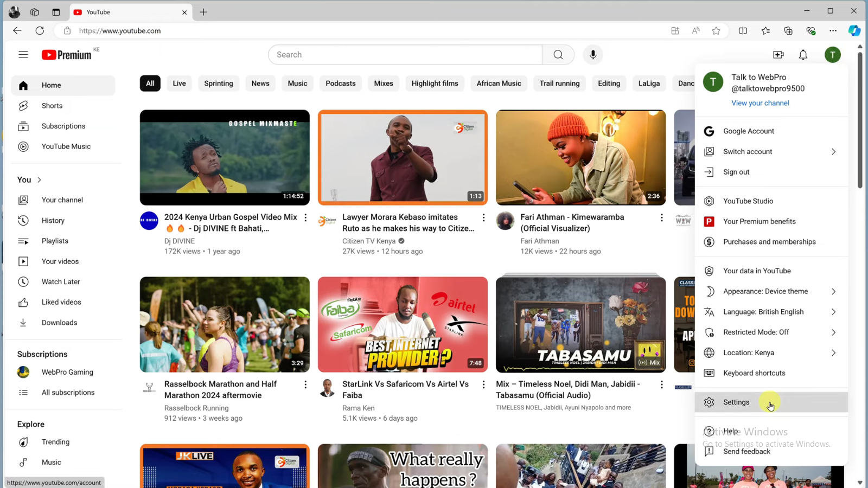This screenshot has height=488, width=868.
Task: Expand the Switch account submenu
Action: click(x=771, y=152)
